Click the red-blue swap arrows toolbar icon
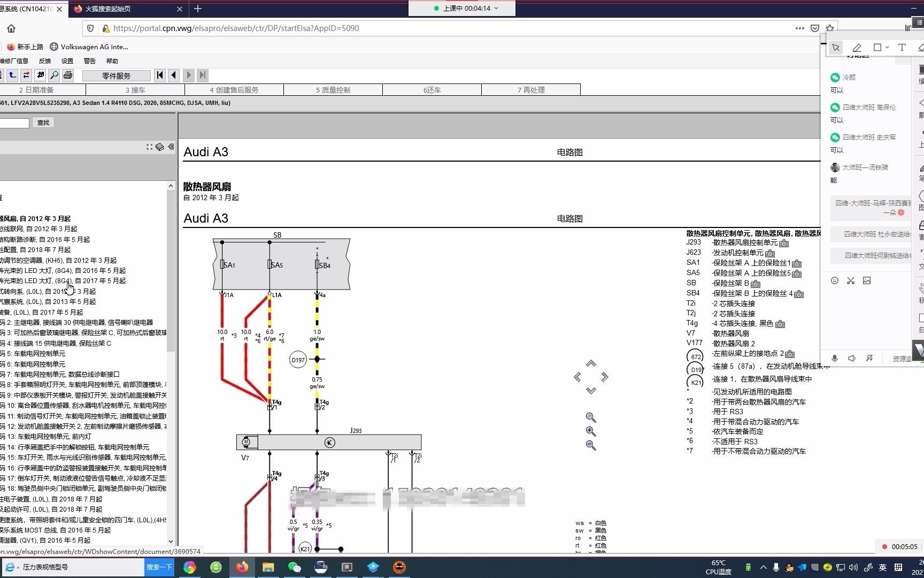The height and width of the screenshot is (578, 924). (26, 75)
